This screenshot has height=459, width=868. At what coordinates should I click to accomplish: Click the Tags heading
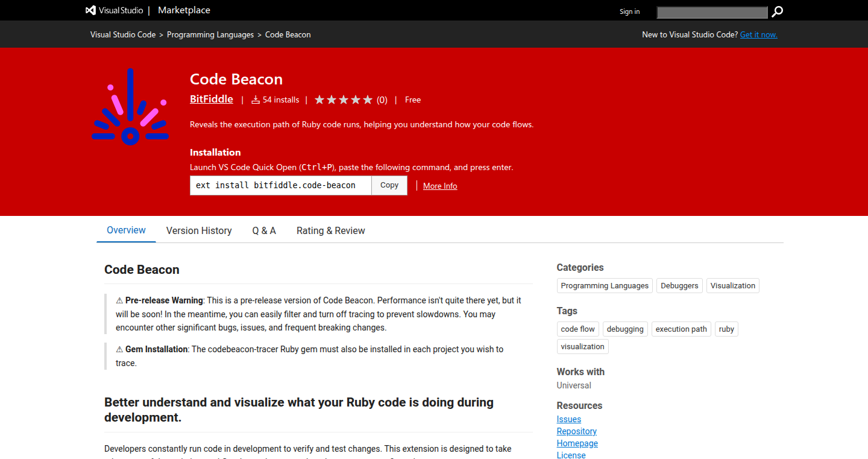(567, 311)
